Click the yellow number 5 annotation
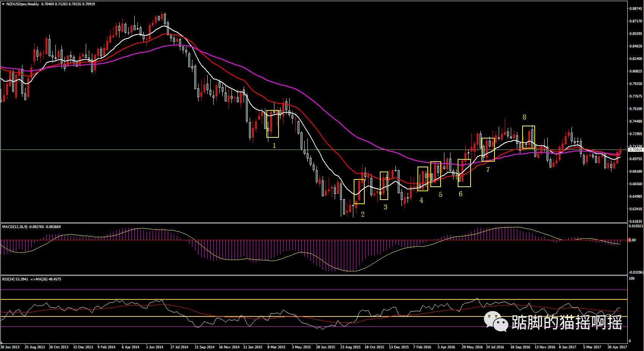 tap(440, 195)
